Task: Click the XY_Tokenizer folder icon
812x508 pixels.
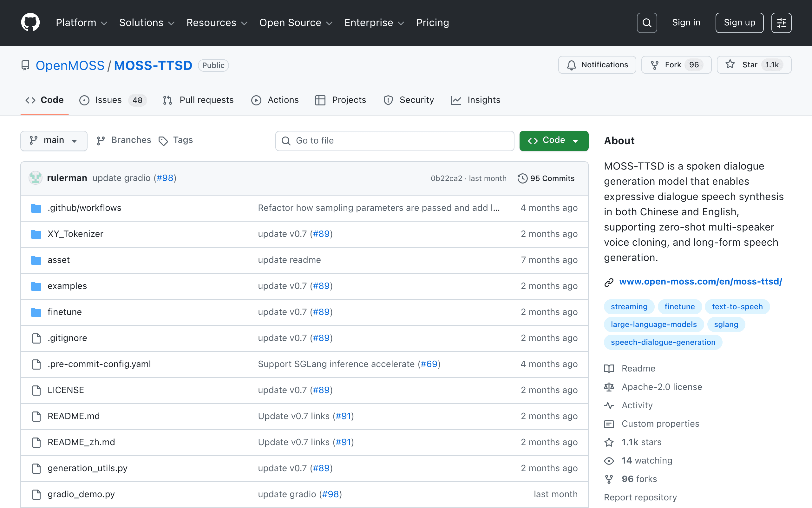Action: (x=36, y=234)
